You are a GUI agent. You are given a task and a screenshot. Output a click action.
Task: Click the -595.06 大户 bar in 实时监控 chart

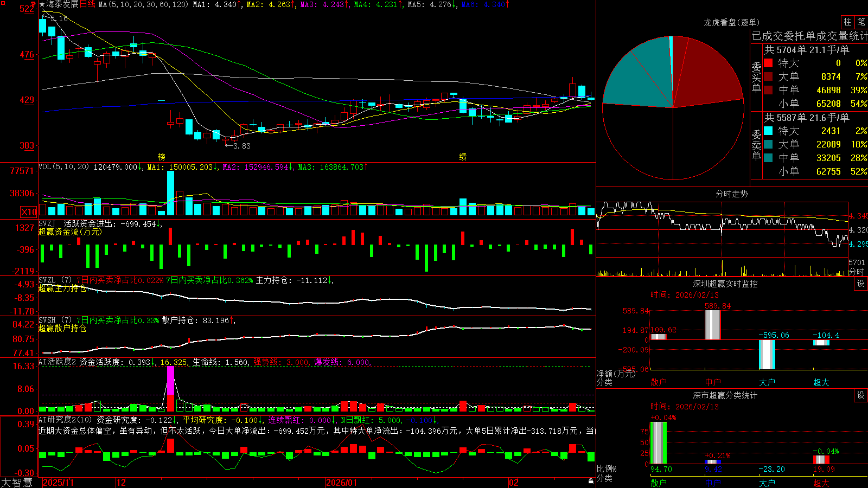pyautogui.click(x=767, y=355)
